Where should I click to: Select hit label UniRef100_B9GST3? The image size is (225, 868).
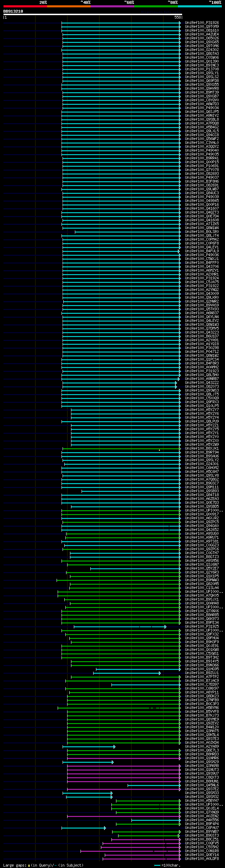click(x=202, y=835)
